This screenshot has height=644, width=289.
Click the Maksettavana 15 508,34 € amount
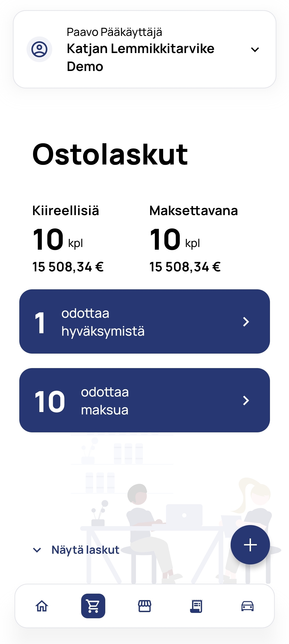click(x=185, y=267)
